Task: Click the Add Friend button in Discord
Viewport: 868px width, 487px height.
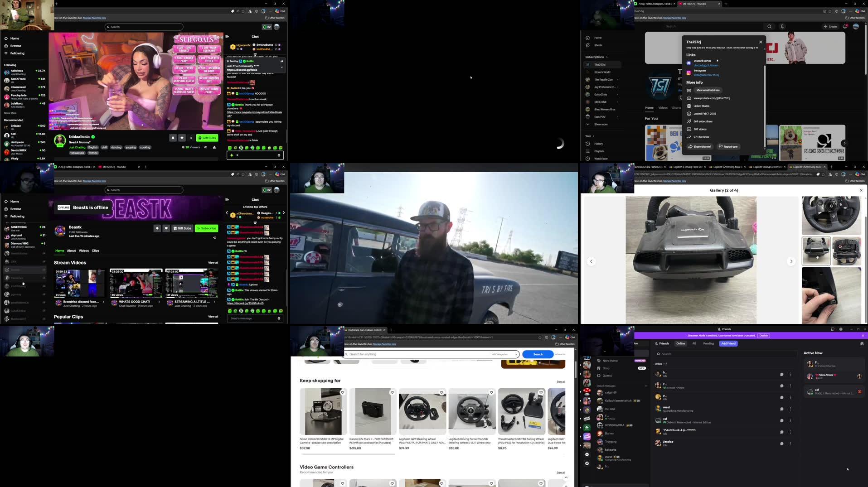Action: coord(728,343)
